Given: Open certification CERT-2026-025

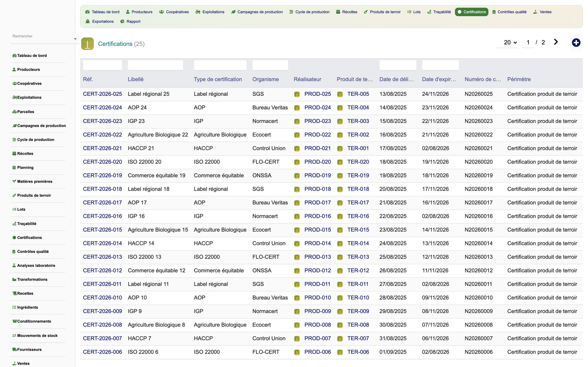Looking at the screenshot, I should click(x=102, y=94).
